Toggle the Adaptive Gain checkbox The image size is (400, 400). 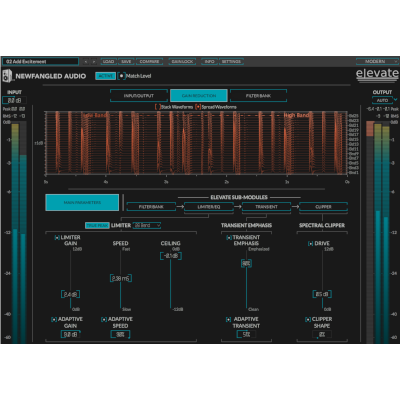54,320
